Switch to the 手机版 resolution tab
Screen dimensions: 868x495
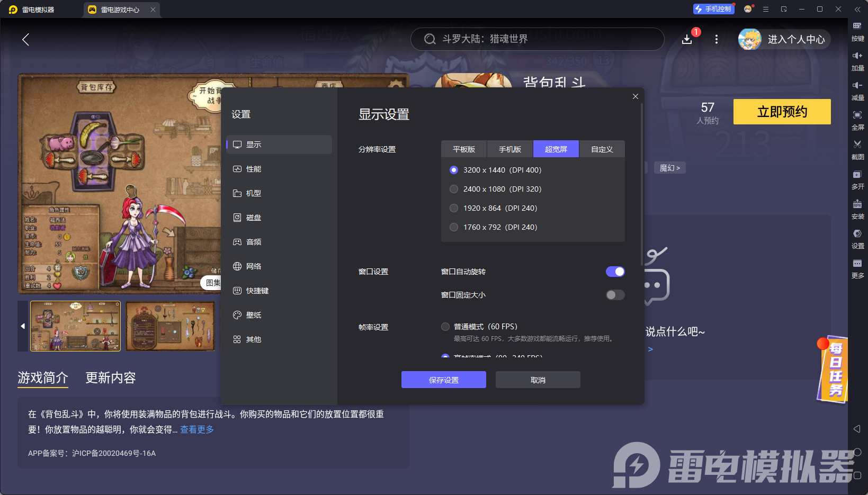click(510, 149)
